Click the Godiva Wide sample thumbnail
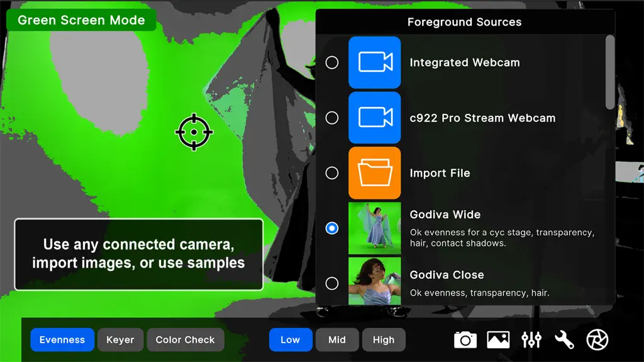Image resolution: width=644 pixels, height=362 pixels. (x=375, y=228)
